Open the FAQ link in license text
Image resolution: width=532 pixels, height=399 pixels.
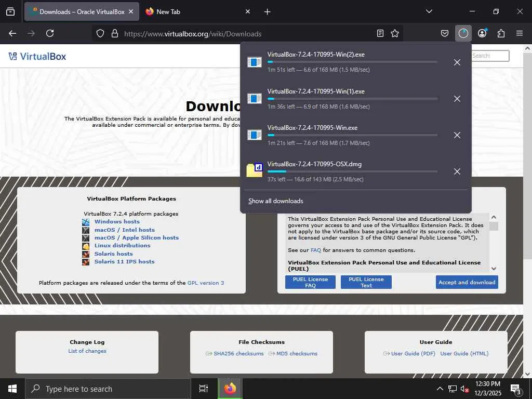[x=315, y=250]
